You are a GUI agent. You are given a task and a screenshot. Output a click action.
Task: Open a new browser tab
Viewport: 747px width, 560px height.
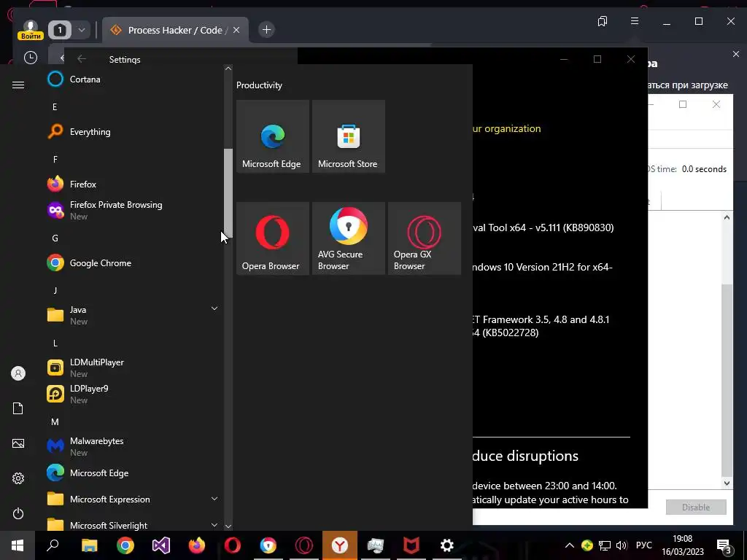coord(267,30)
